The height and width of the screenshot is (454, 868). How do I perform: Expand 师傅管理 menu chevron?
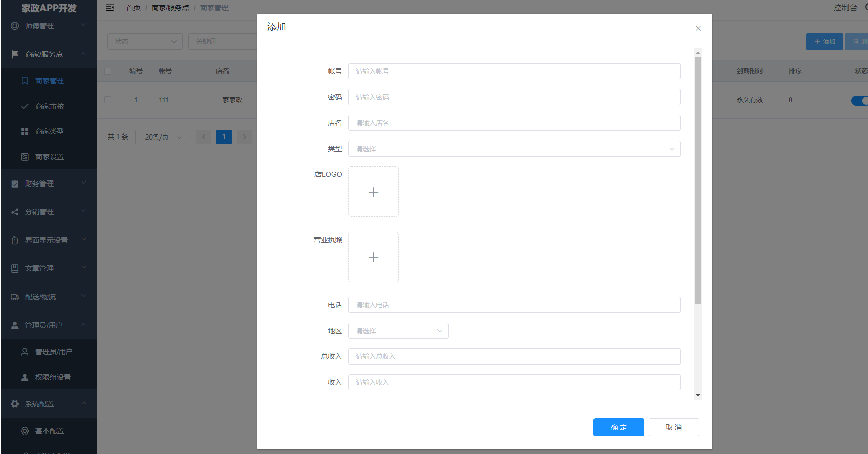(x=84, y=25)
